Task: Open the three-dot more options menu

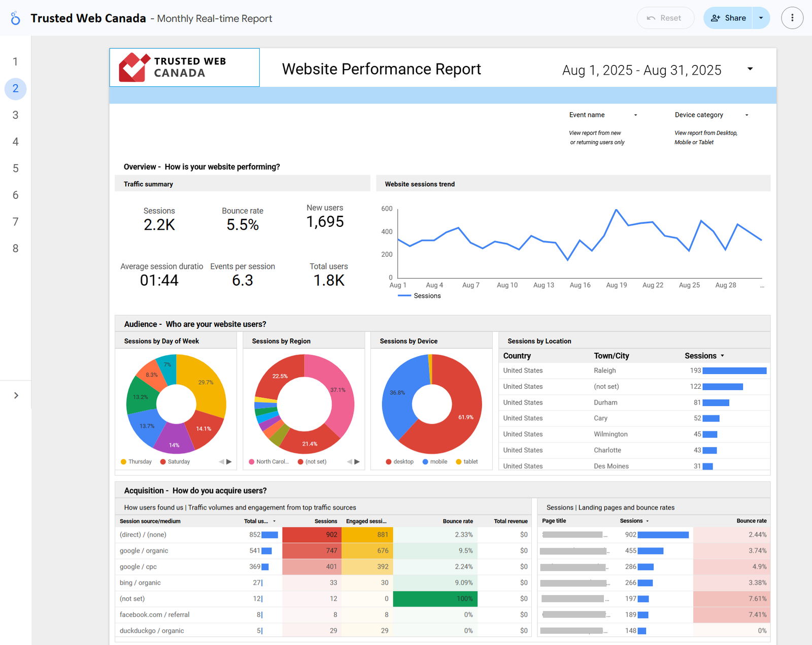Action: click(792, 18)
